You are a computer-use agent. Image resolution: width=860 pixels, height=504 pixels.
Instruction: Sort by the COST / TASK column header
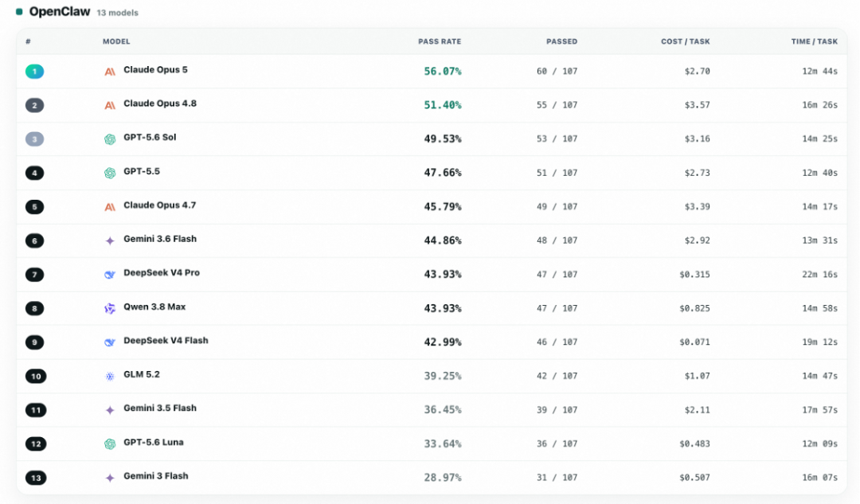pos(685,41)
